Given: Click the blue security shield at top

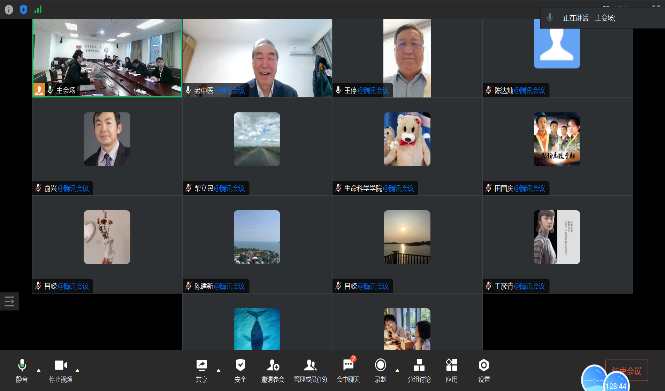Looking at the screenshot, I should tap(24, 9).
